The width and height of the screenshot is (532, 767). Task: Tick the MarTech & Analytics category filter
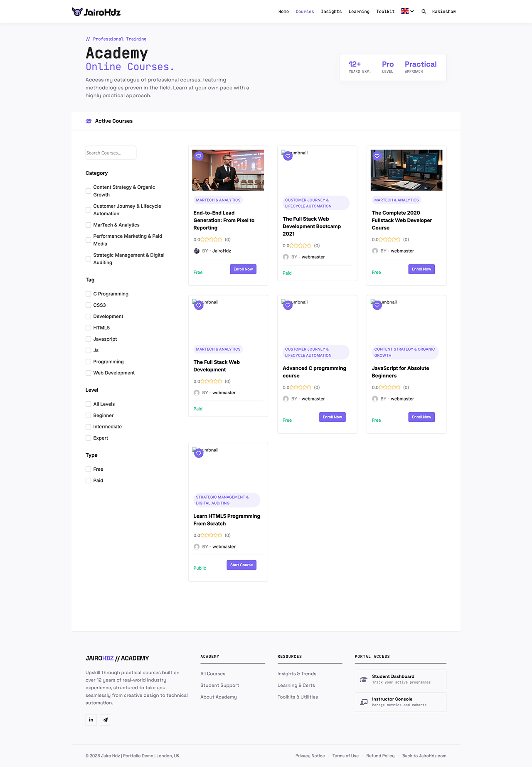pos(88,225)
